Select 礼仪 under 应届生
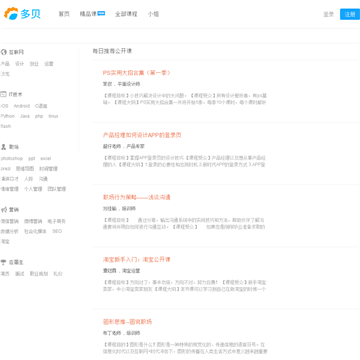 pos(58,274)
